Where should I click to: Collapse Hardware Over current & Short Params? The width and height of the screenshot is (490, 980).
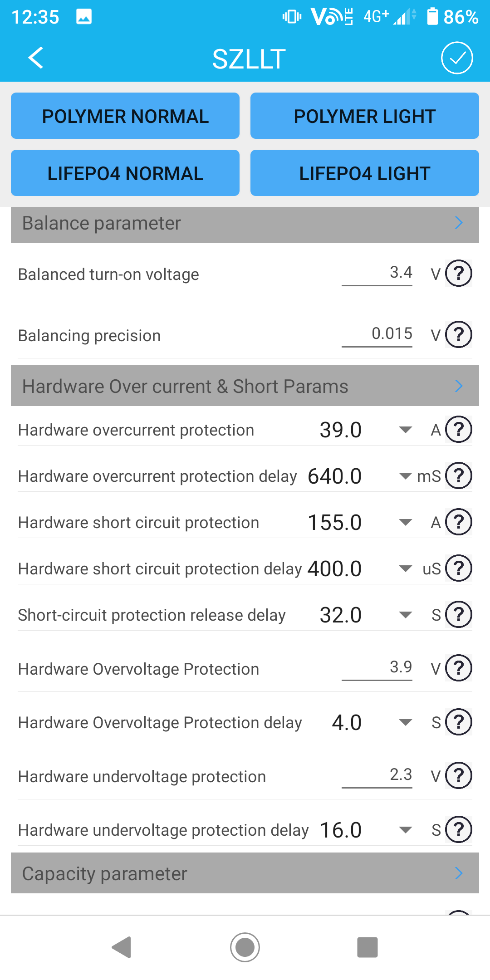459,386
